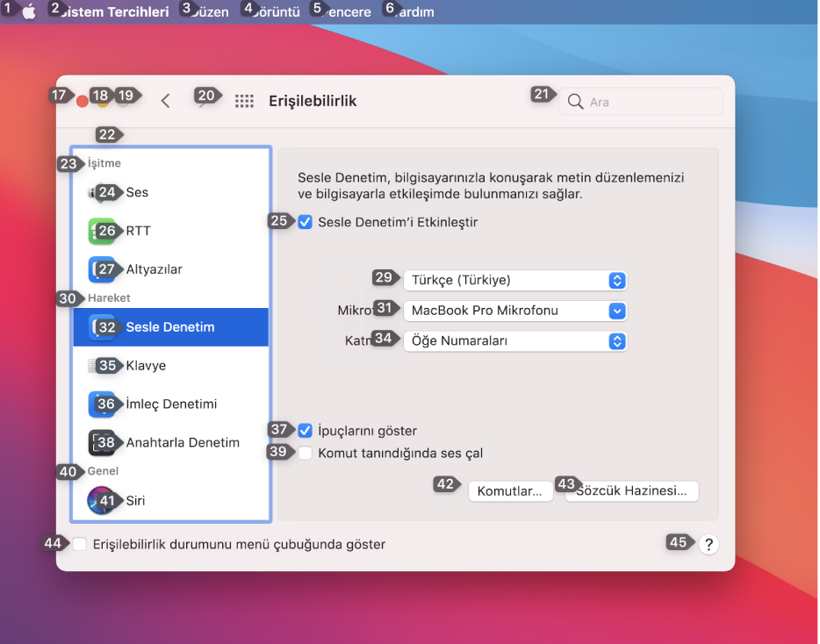Image resolution: width=820 pixels, height=644 pixels.
Task: Open the Düzen menu
Action: click(209, 11)
